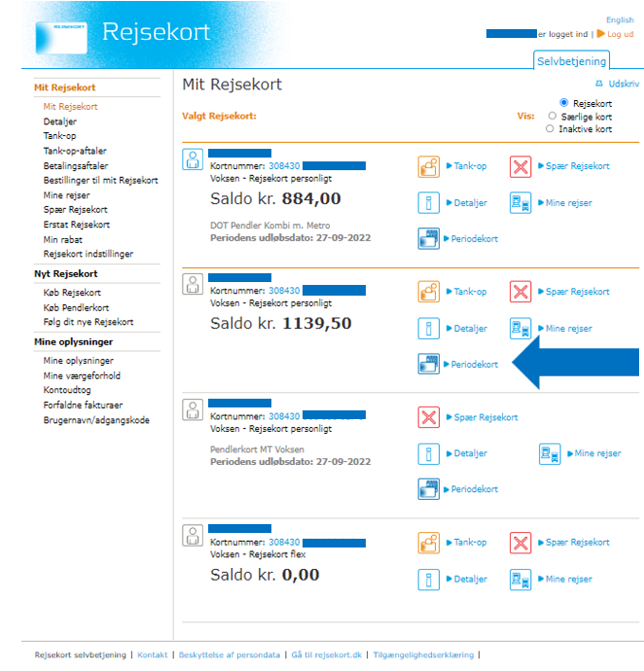Select the Særlige kort radio option
The width and height of the screenshot is (644, 671).
point(552,116)
